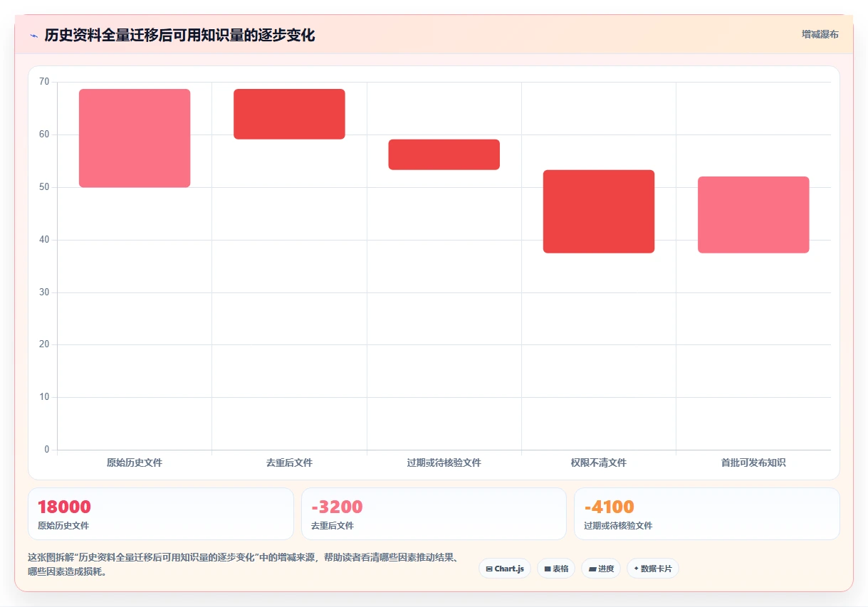Click the y-axis value 30
The width and height of the screenshot is (868, 607).
[x=44, y=292]
